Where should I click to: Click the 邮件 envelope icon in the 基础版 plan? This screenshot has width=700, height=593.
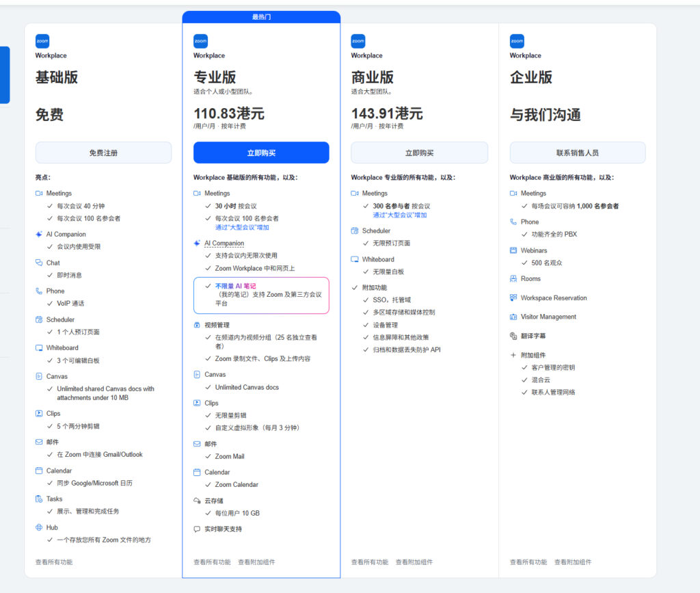(39, 442)
